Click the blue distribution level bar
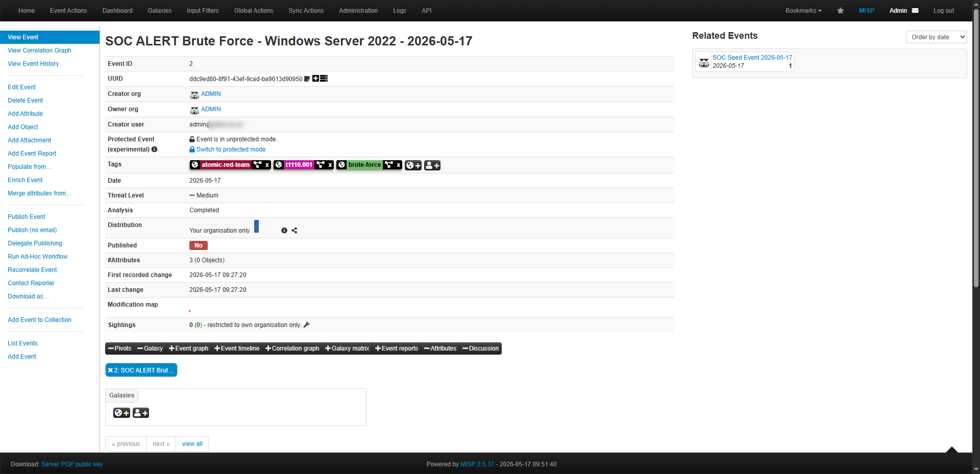Screen dimensions: 980x474 click(257, 226)
